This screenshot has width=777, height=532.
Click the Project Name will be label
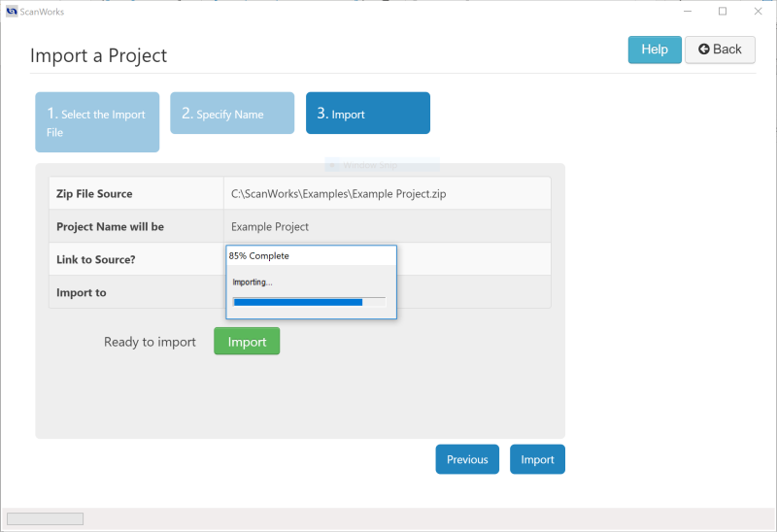(x=110, y=227)
